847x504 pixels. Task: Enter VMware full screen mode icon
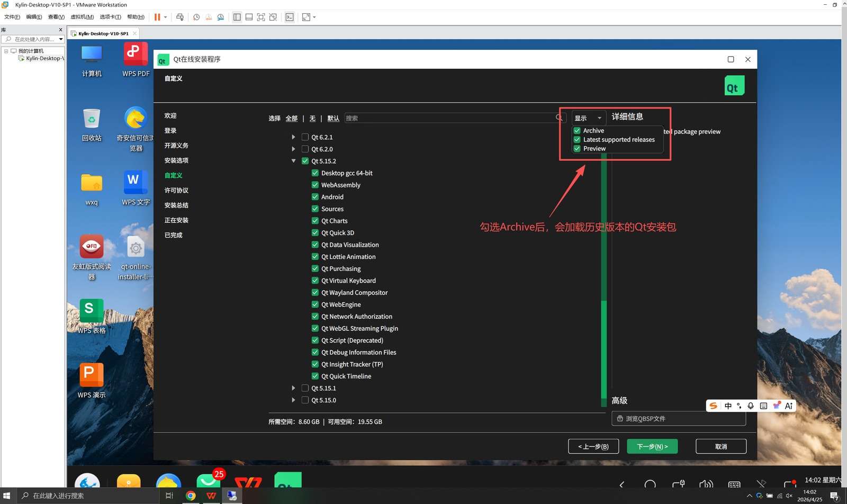coord(261,17)
